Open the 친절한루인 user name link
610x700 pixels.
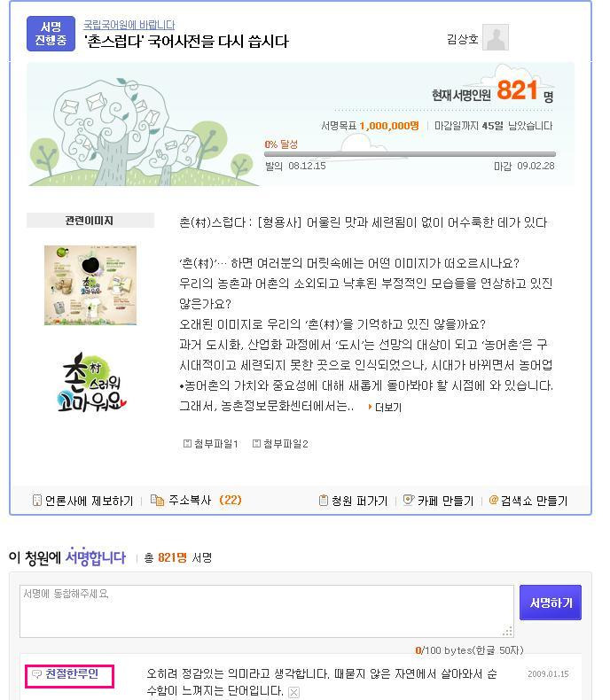(x=72, y=673)
